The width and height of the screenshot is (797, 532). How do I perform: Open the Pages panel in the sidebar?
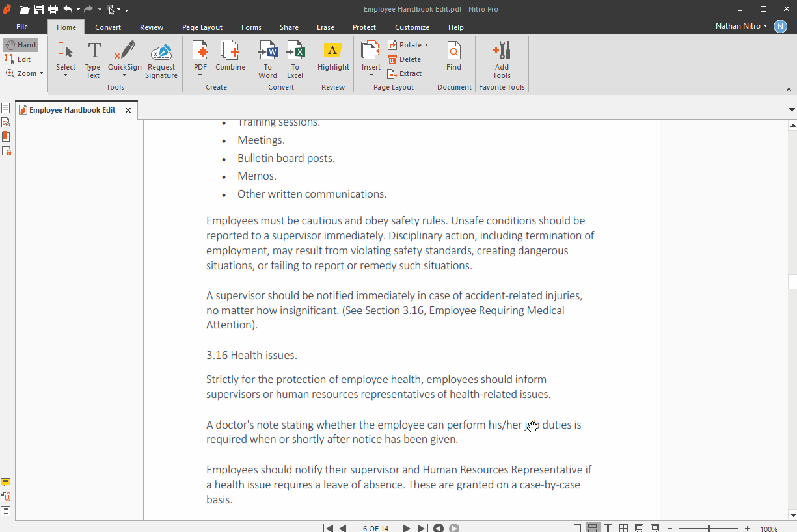click(6, 107)
